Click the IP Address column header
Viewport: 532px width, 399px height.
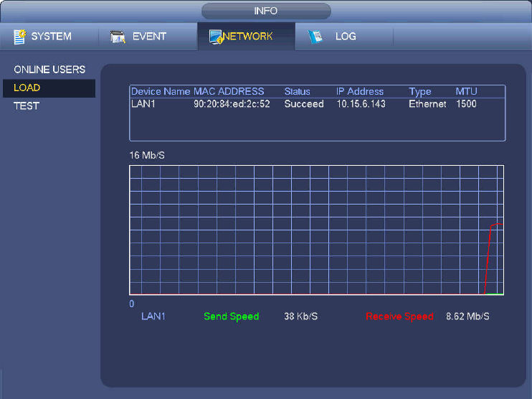click(x=360, y=91)
